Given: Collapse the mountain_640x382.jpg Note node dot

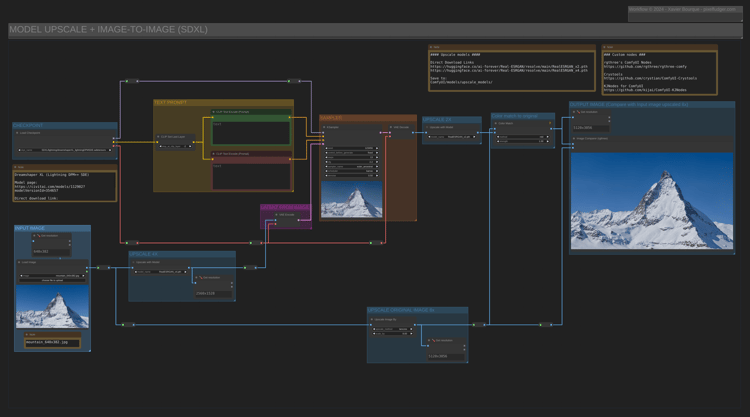Looking at the screenshot, I should click(27, 335).
